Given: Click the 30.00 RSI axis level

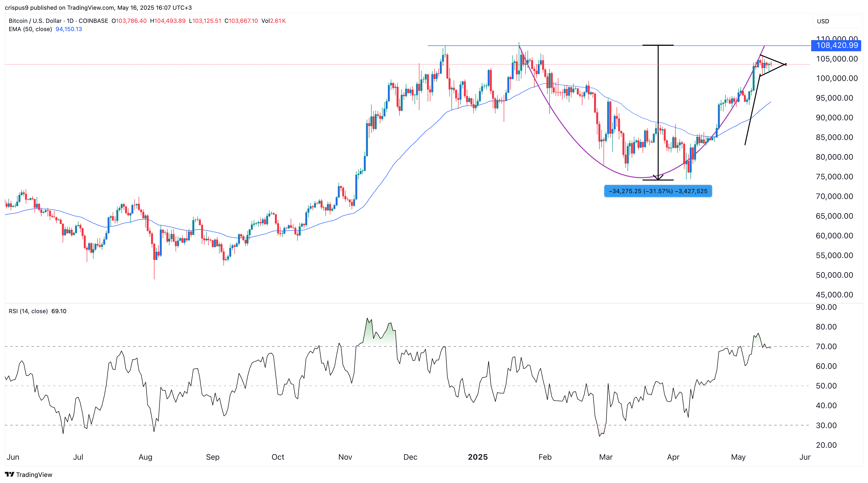Looking at the screenshot, I should click(826, 425).
